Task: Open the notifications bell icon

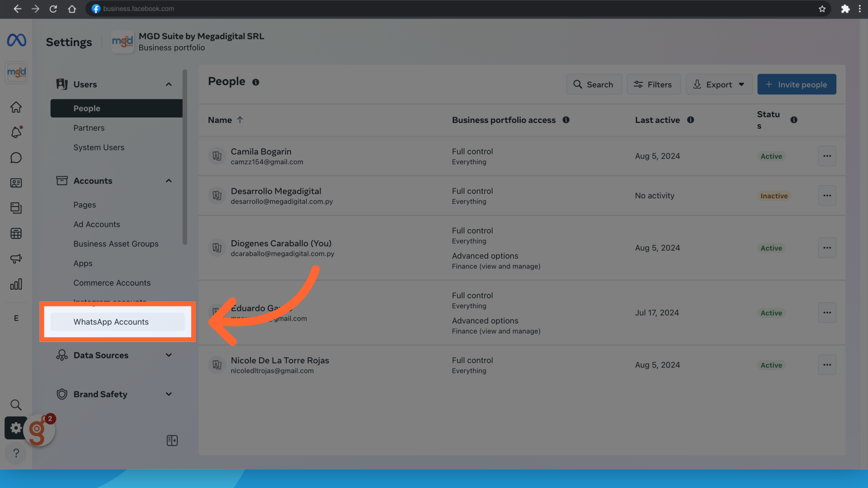Action: click(16, 132)
